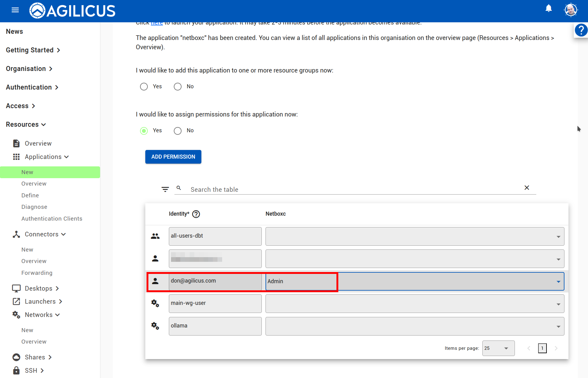Click the gear icon beside main-wg-user
Screen dimensions: 588x378
click(x=155, y=304)
